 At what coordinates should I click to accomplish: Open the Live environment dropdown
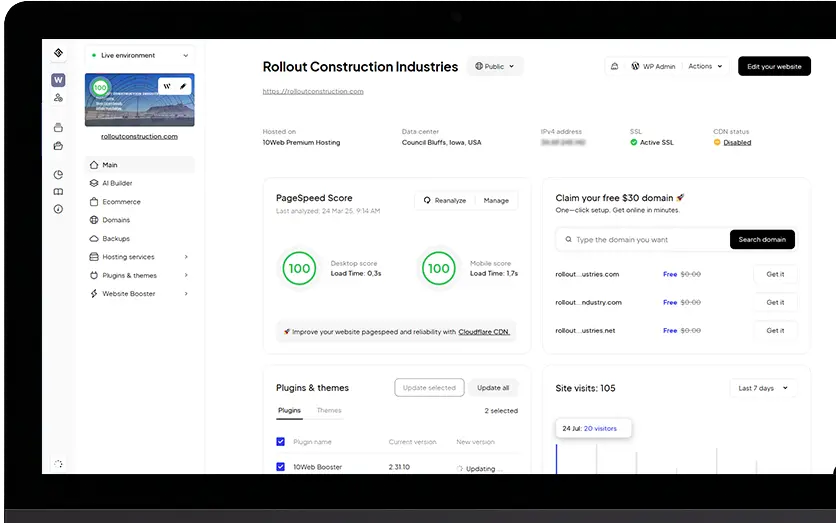(140, 55)
